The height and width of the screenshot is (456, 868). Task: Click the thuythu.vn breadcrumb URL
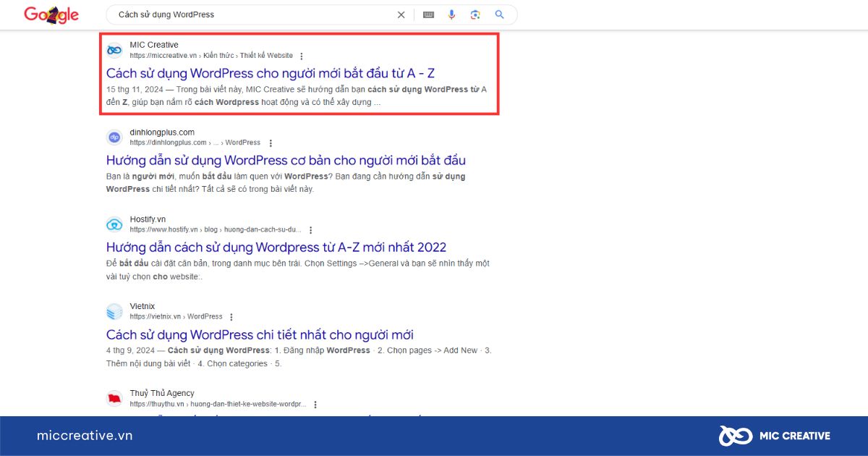click(218, 404)
